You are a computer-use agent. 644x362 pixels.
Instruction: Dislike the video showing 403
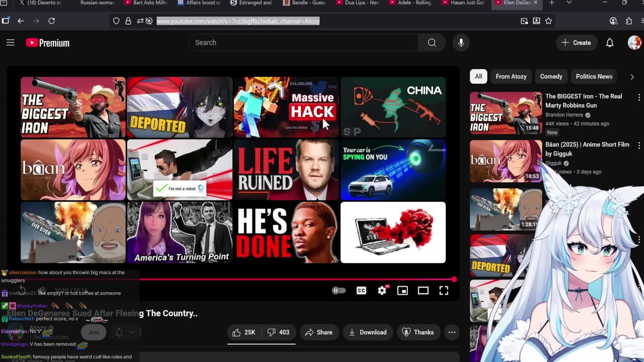pos(278,332)
